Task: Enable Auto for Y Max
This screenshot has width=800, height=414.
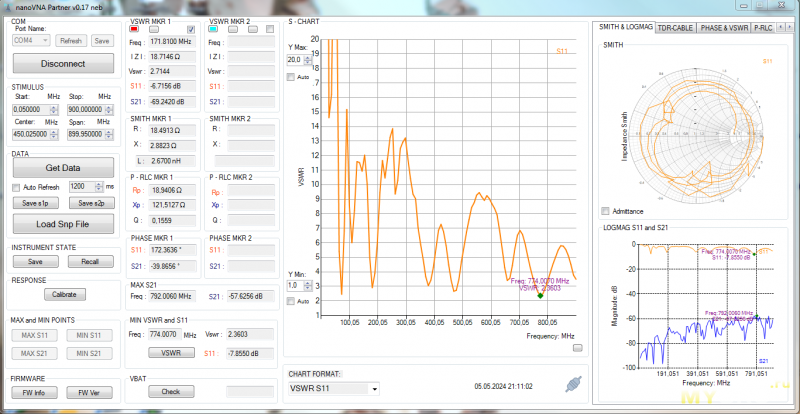Action: pos(291,77)
